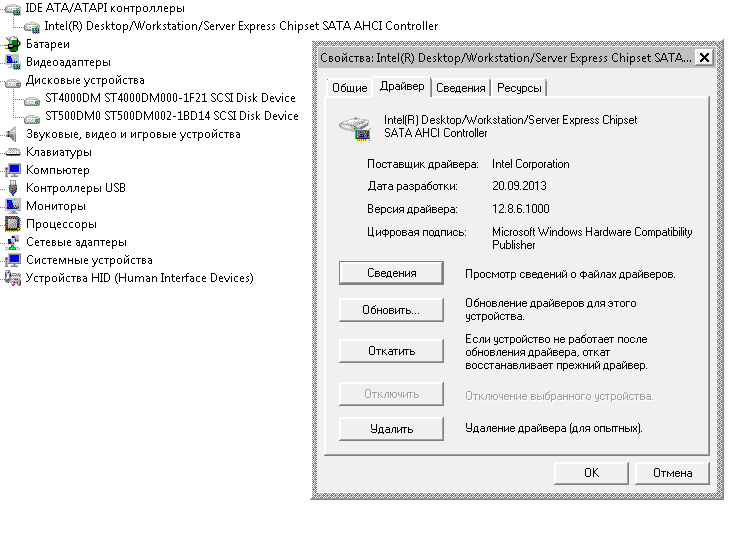Click the Intel Corporation provider text

click(530, 164)
